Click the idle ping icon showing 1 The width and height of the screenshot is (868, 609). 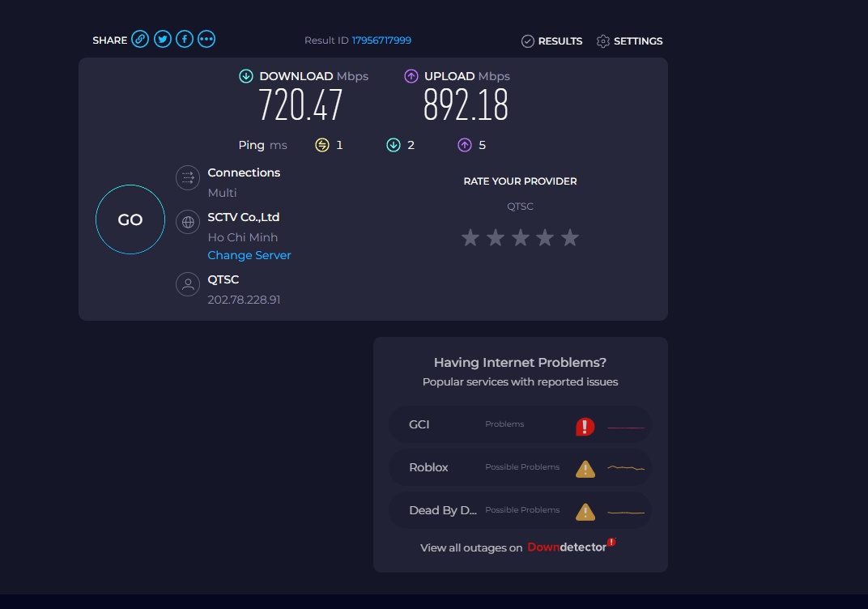coord(322,145)
